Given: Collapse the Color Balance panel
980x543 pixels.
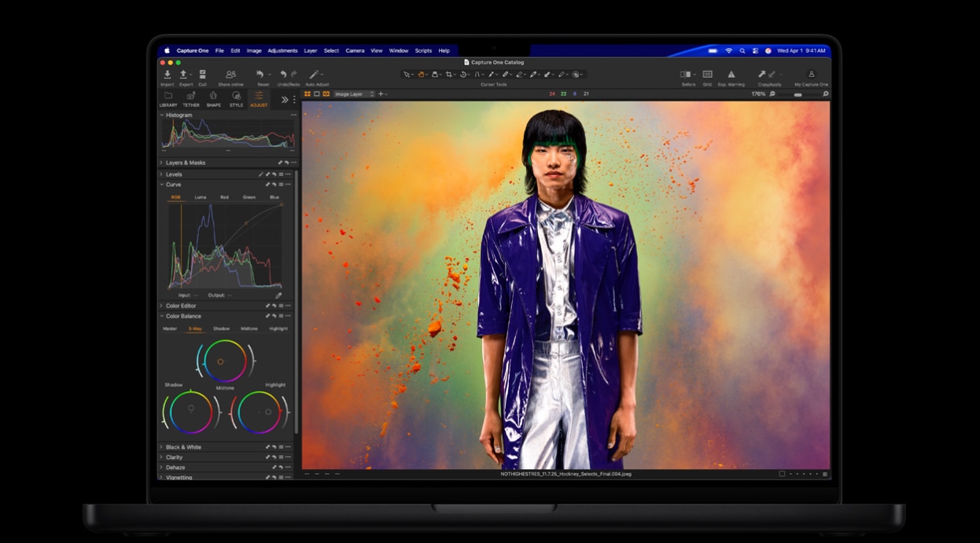Looking at the screenshot, I should (162, 316).
